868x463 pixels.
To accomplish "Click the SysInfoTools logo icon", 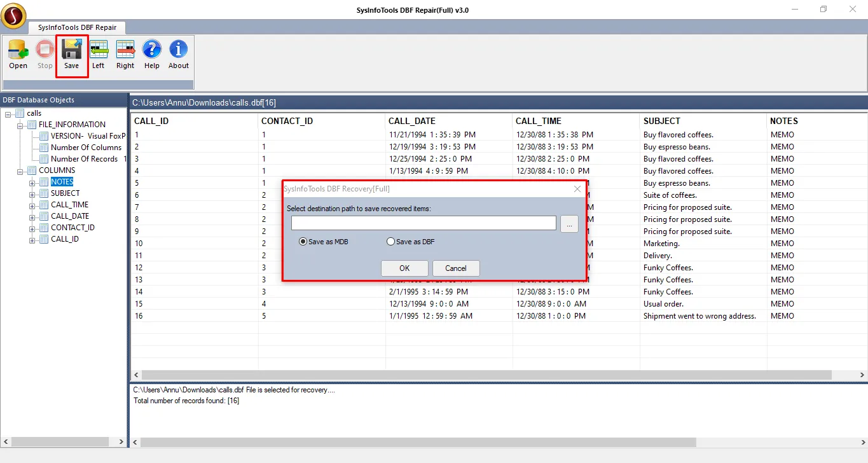I will click(x=13, y=16).
